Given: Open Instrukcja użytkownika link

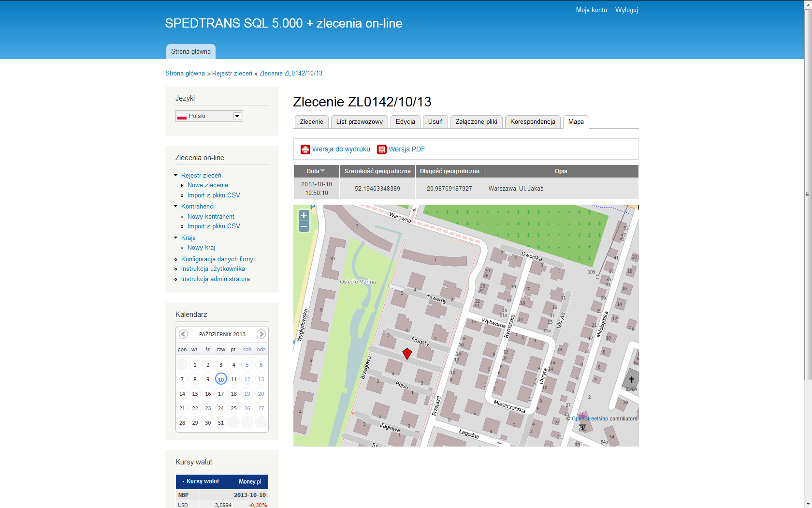Looking at the screenshot, I should 213,269.
